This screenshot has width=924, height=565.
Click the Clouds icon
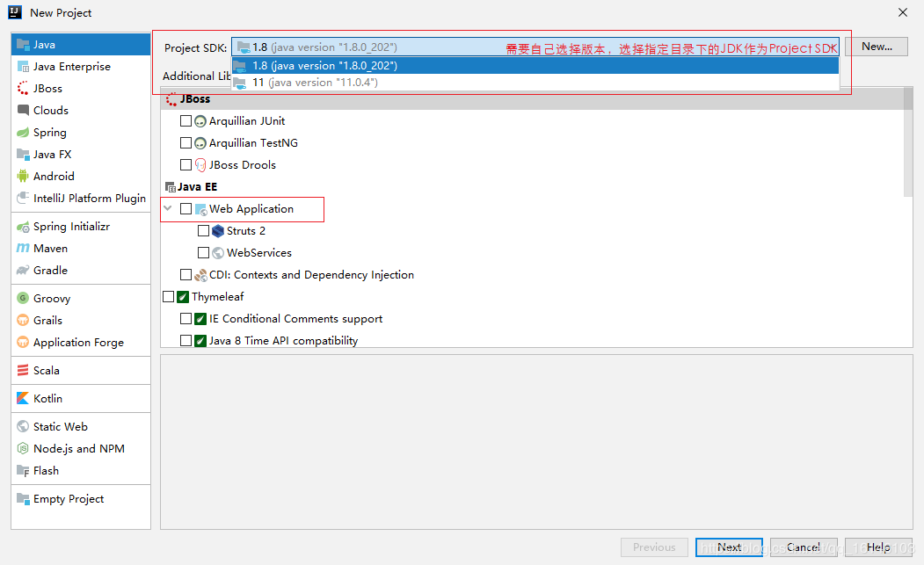tap(23, 110)
